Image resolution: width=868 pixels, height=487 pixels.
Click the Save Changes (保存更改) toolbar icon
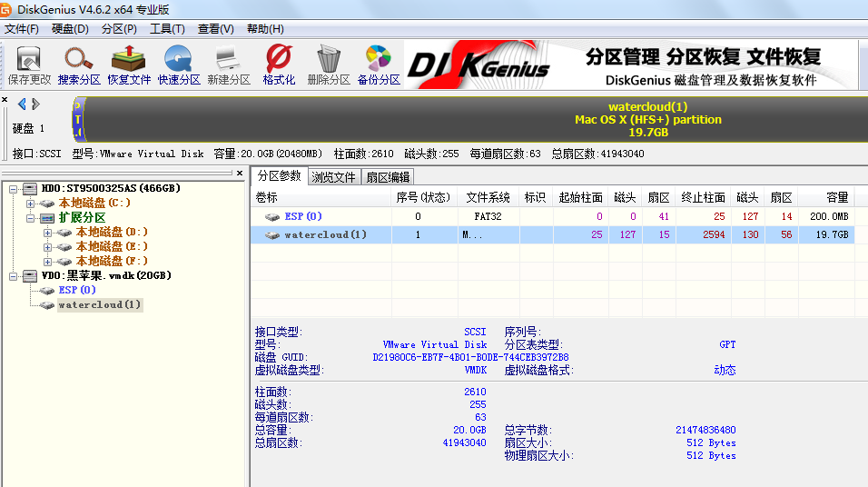(29, 65)
